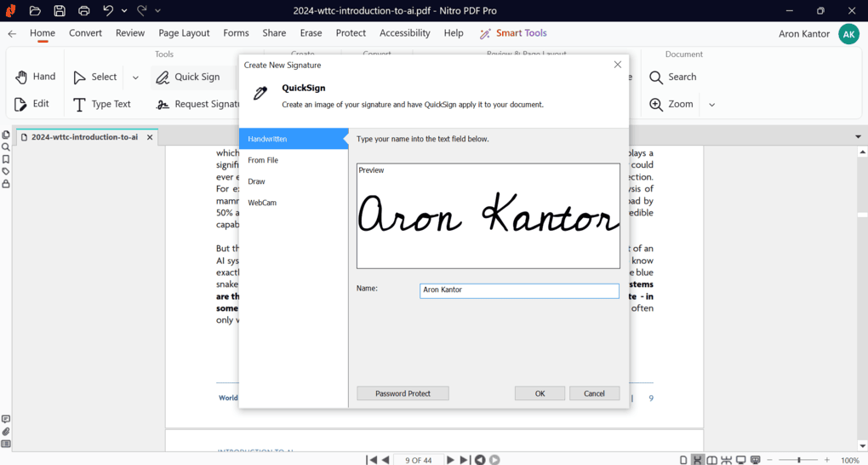The width and height of the screenshot is (868, 465).
Task: Go to the previous view
Action: click(x=480, y=460)
